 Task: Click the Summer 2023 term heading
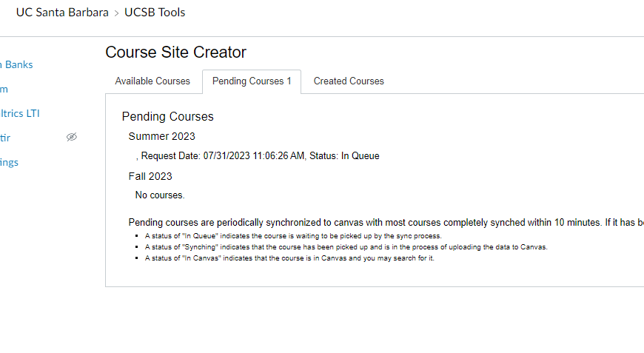click(162, 136)
